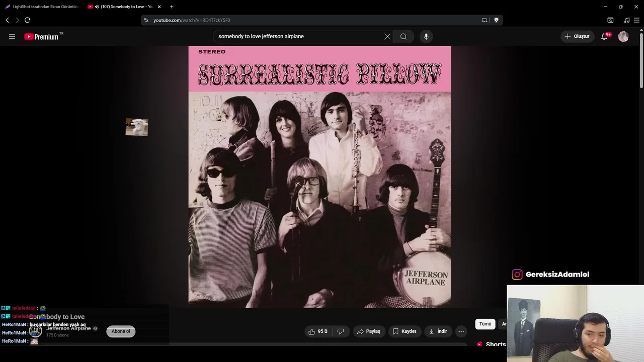Start voice search with microphone

coord(426,36)
